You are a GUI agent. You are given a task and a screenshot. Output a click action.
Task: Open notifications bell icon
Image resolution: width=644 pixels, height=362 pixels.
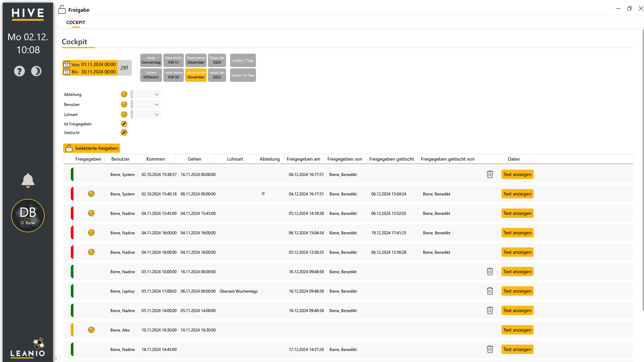coord(28,180)
